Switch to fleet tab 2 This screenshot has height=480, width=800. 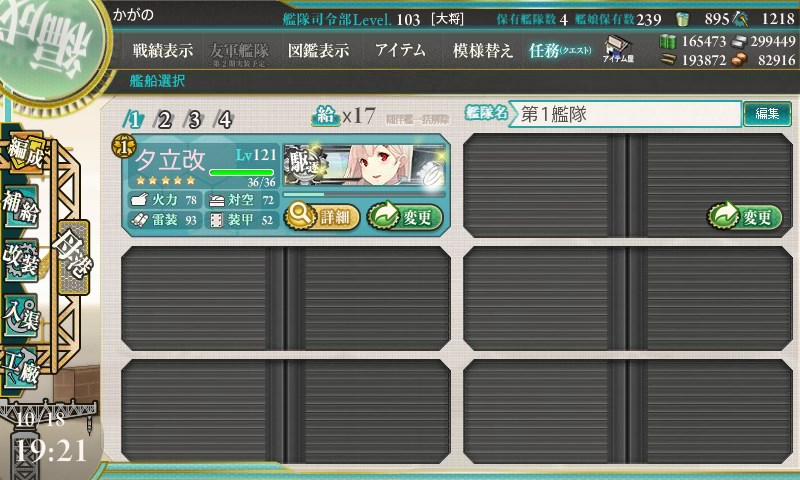tap(164, 120)
